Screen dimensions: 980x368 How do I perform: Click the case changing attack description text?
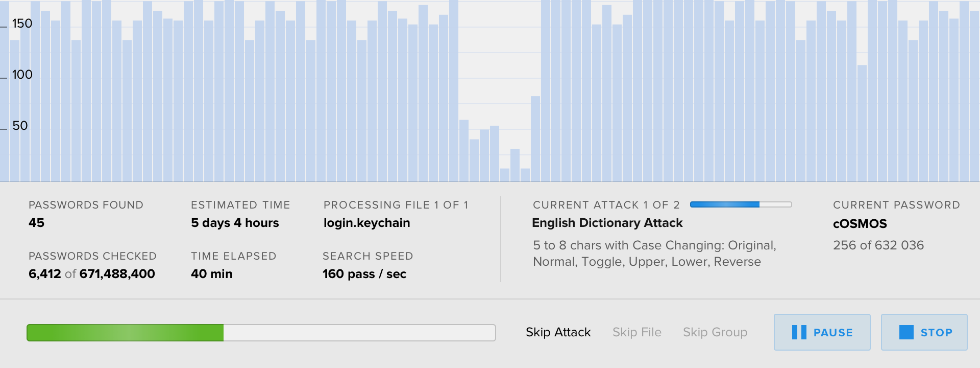tap(654, 254)
